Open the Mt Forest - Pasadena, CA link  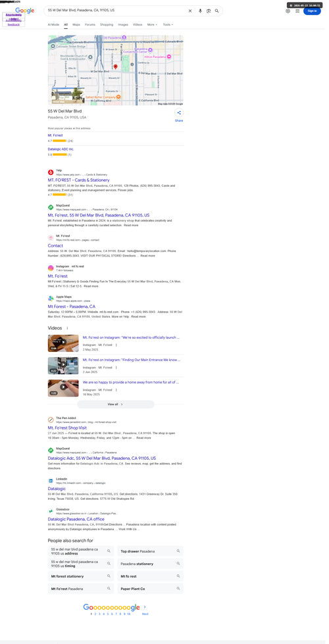[x=72, y=307]
